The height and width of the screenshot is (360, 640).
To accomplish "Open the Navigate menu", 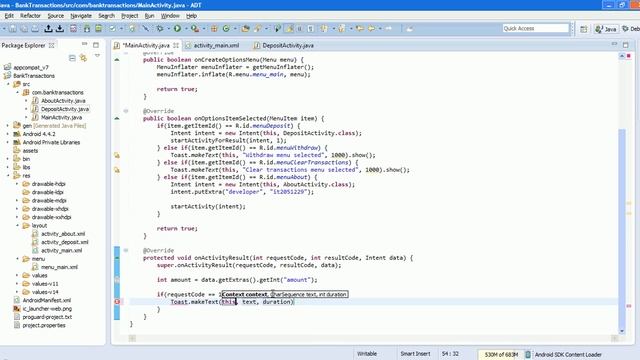I will pyautogui.click(x=81, y=16).
